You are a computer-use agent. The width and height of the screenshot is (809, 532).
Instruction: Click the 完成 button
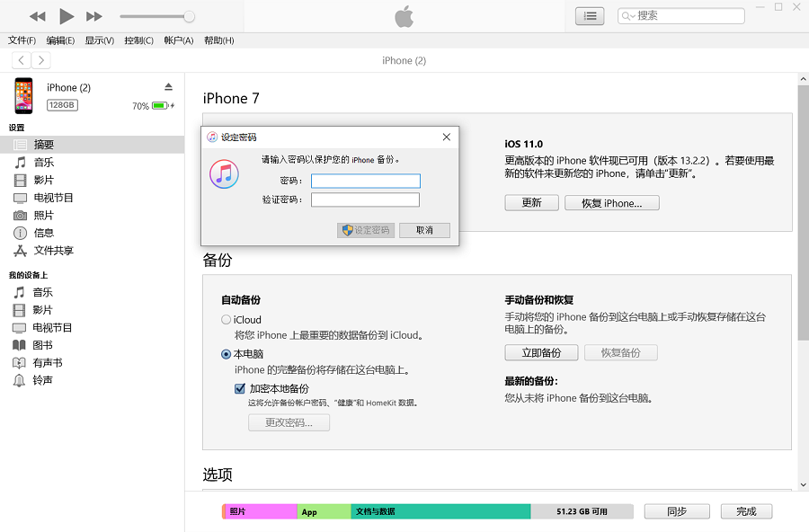pyautogui.click(x=747, y=511)
